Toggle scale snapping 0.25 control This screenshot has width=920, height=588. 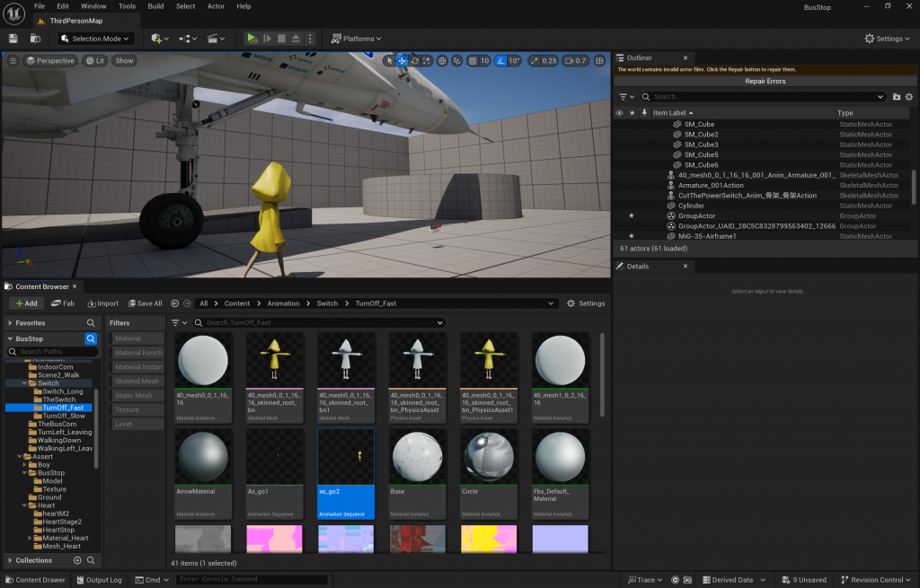[x=544, y=60]
